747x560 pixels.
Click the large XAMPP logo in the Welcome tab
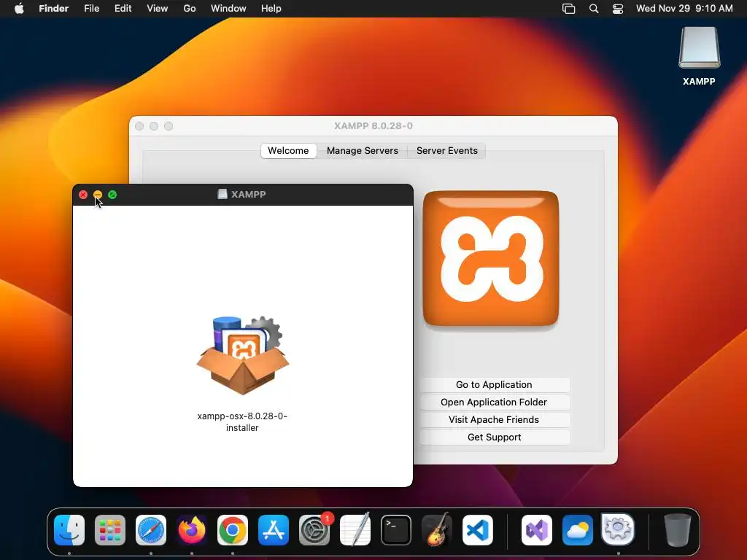pos(491,259)
